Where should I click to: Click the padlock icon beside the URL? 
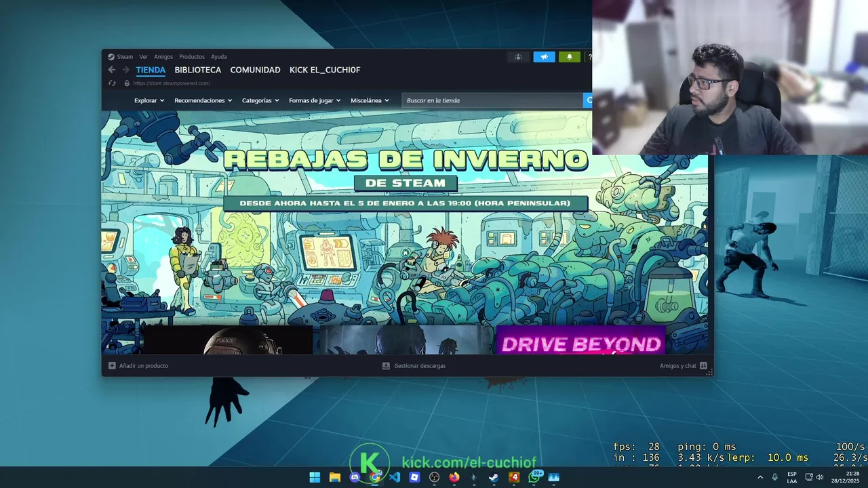127,83
